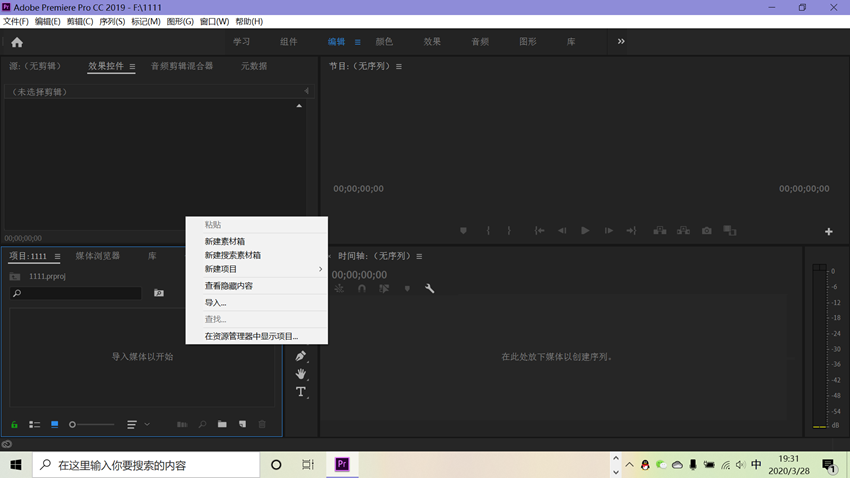Open the button editor plus icon
Viewport: 850px width, 478px height.
(x=828, y=232)
